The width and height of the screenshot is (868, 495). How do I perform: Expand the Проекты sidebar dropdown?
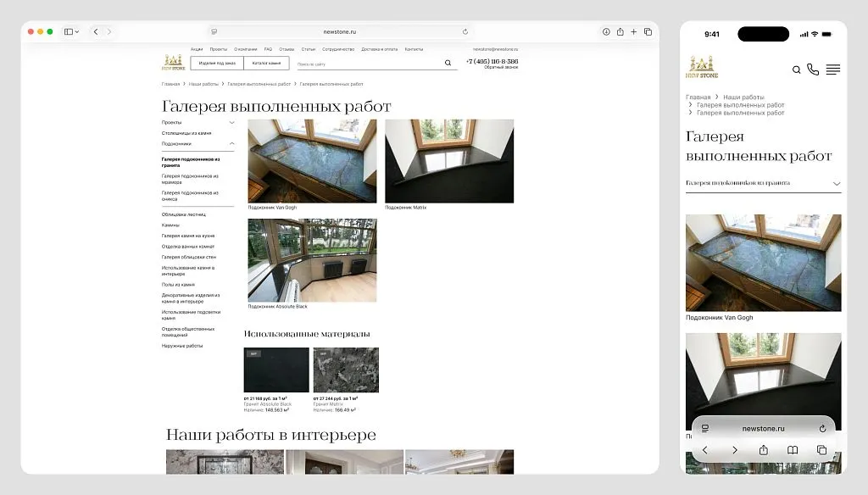point(231,122)
